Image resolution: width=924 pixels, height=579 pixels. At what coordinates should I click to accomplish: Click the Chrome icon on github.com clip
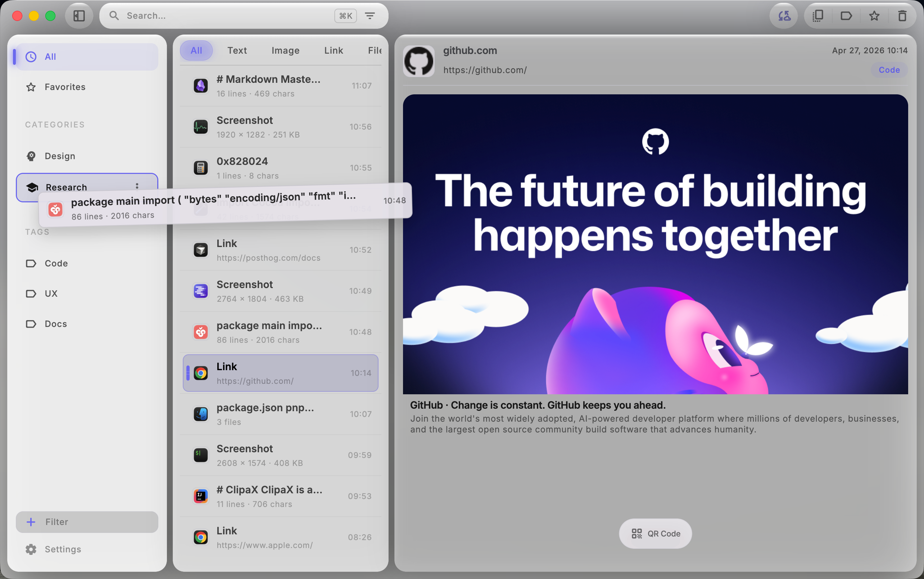[x=200, y=373]
